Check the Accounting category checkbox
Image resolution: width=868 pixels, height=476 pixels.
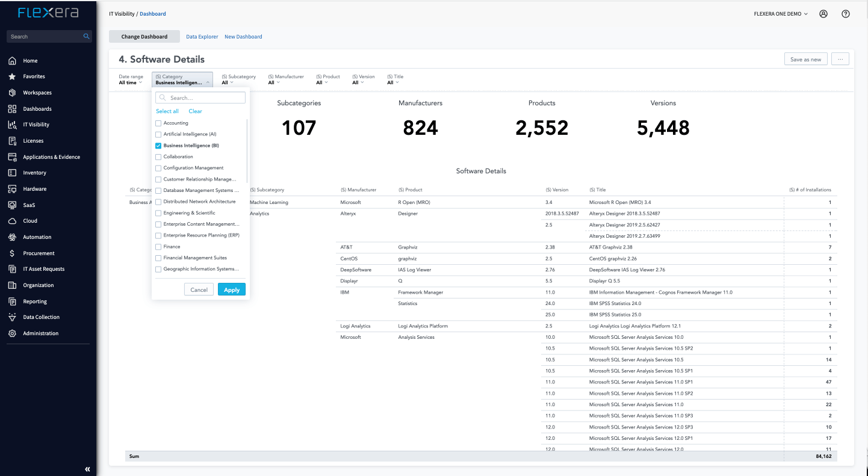click(158, 123)
